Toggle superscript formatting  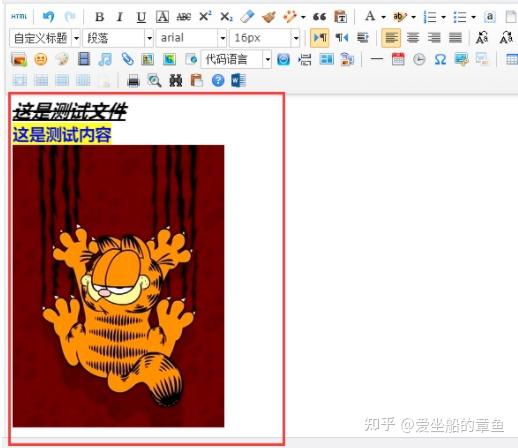point(205,16)
